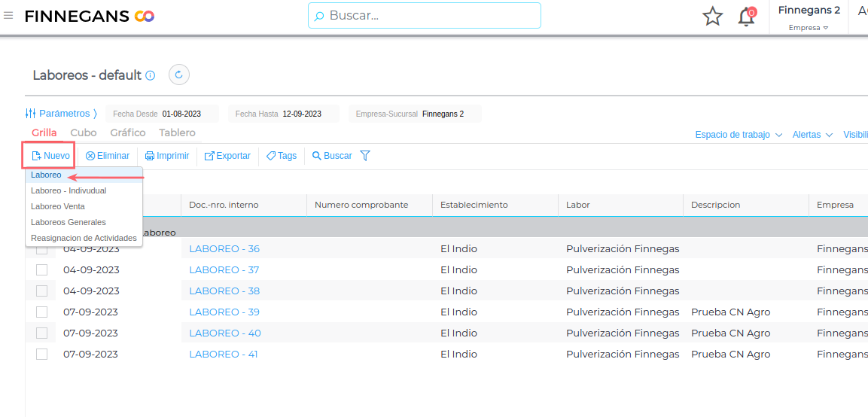Click Pulverización Finnegas in the LABOREO - 41 row

coord(623,354)
